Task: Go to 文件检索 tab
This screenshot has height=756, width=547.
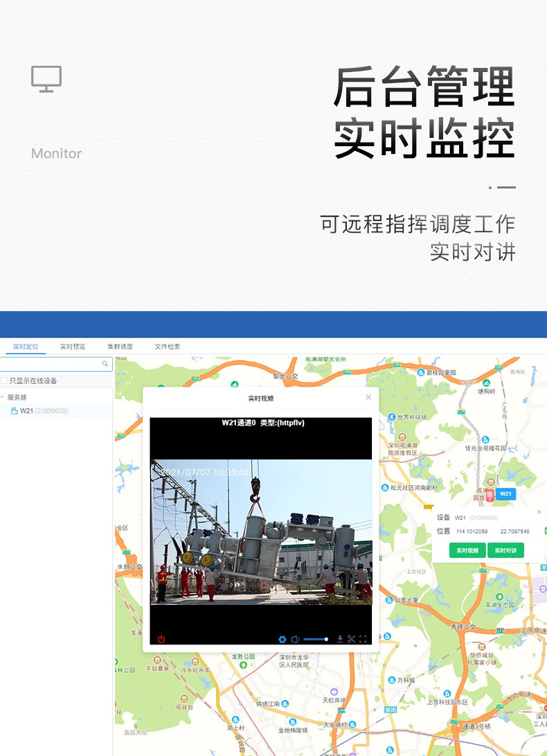Action: click(167, 346)
